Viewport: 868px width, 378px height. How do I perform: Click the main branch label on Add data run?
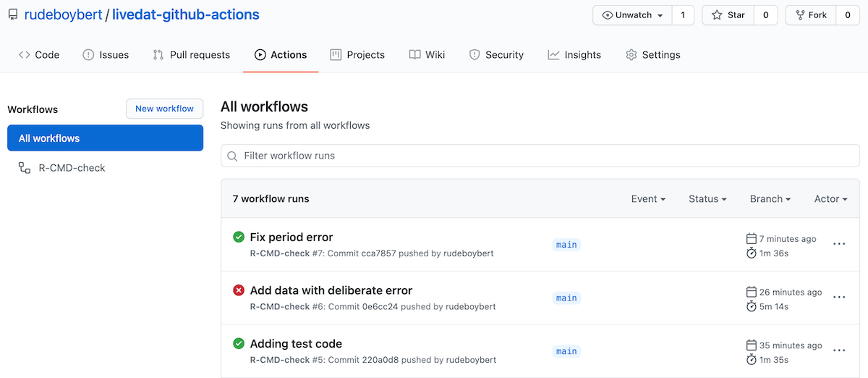point(566,298)
